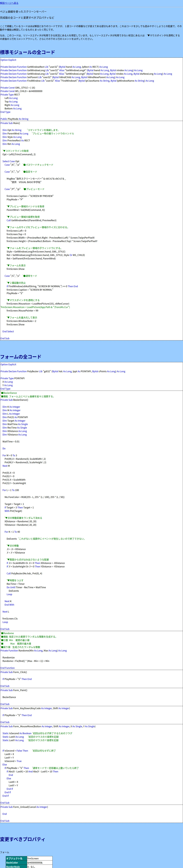This screenshot has width=183, height=868.
Task: Click the line Public PlayMode As String
Action: click(x=14, y=119)
